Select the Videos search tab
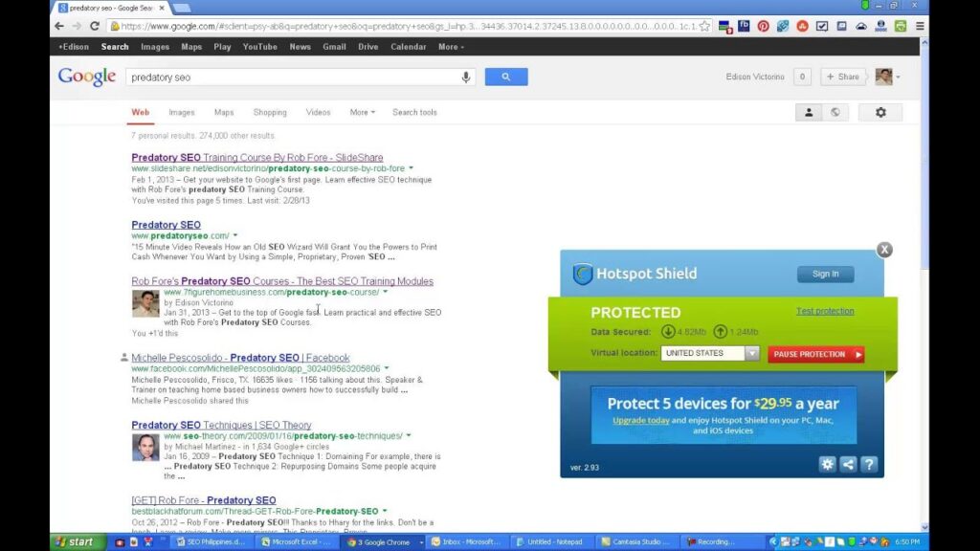The height and width of the screenshot is (551, 980). [x=318, y=113]
